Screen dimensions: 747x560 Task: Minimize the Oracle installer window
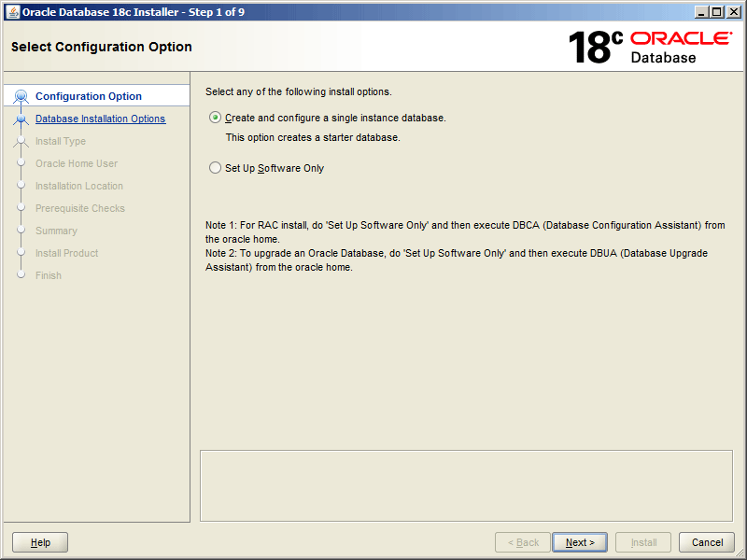click(x=700, y=12)
